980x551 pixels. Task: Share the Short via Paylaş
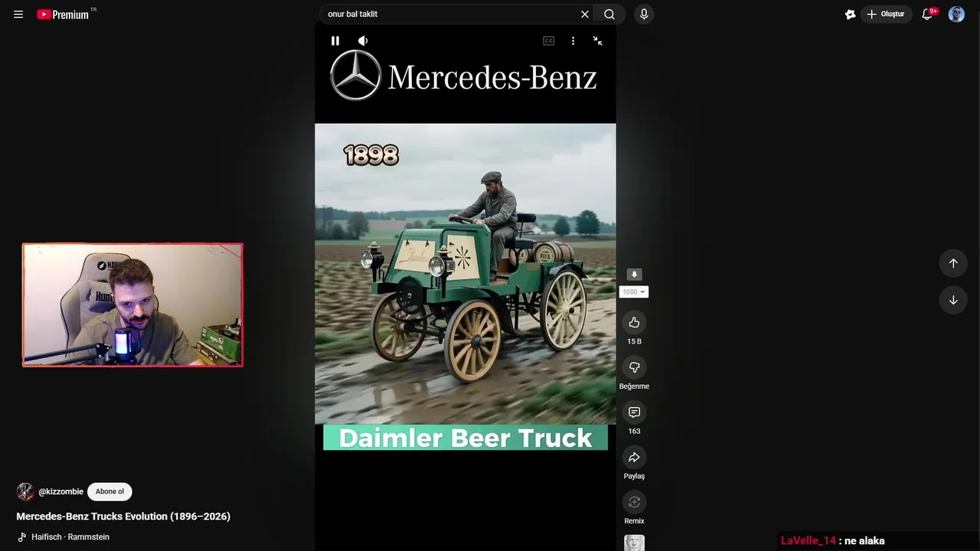(634, 458)
